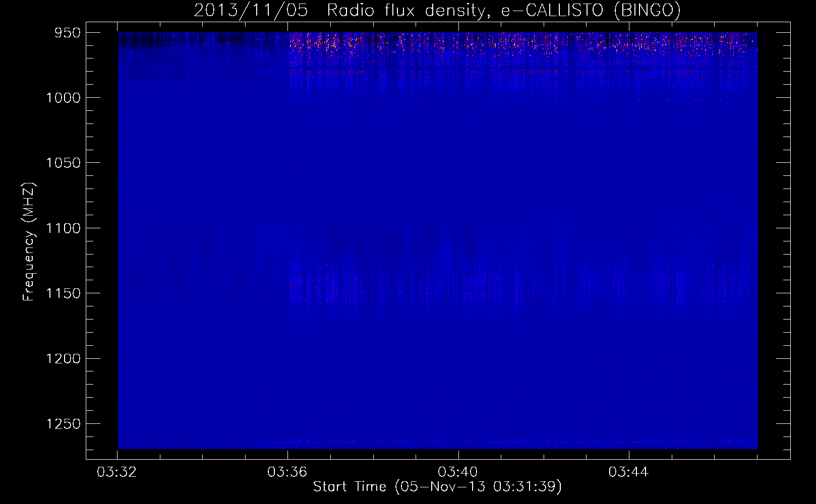Click the date '2013/11/05' in the title

point(251,10)
